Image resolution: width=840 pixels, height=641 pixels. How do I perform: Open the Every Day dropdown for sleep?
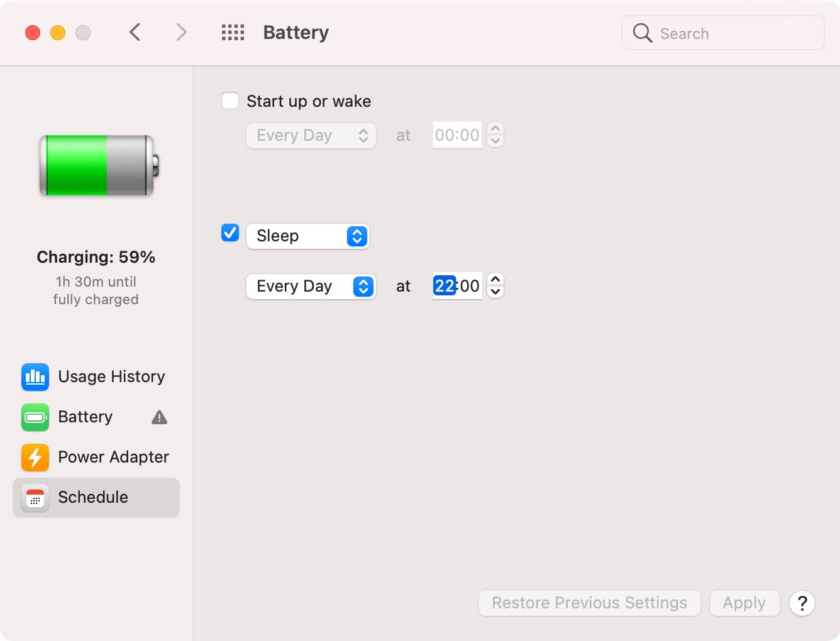tap(311, 287)
